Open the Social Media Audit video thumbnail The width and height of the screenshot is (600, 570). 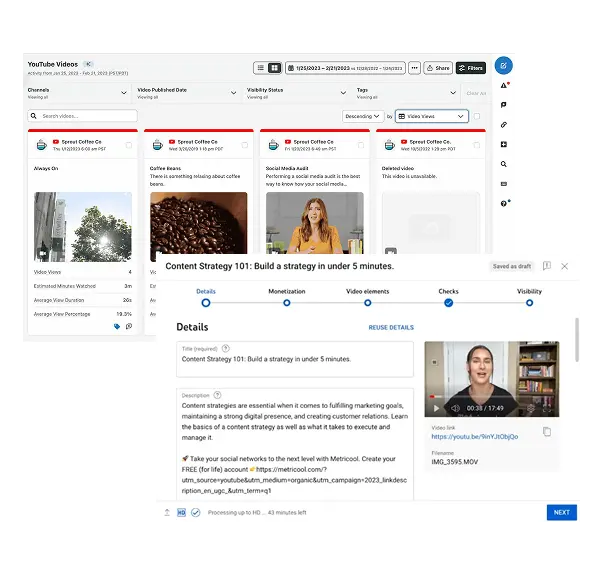(x=315, y=223)
